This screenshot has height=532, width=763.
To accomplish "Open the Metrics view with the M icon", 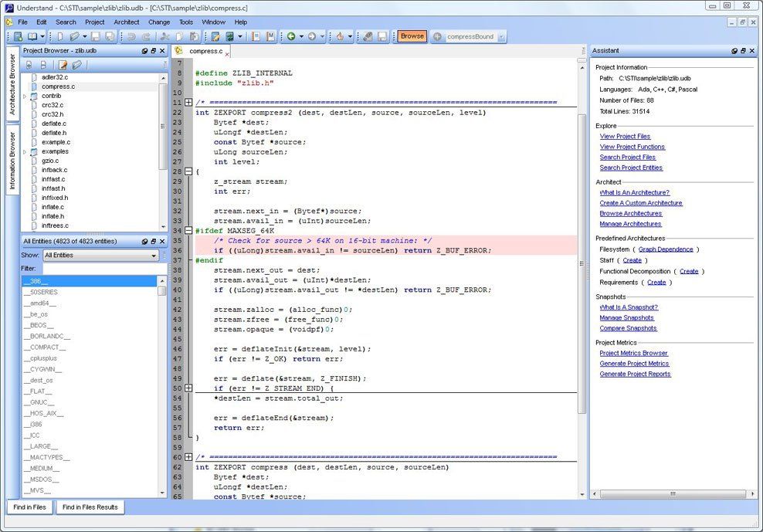I will point(270,36).
